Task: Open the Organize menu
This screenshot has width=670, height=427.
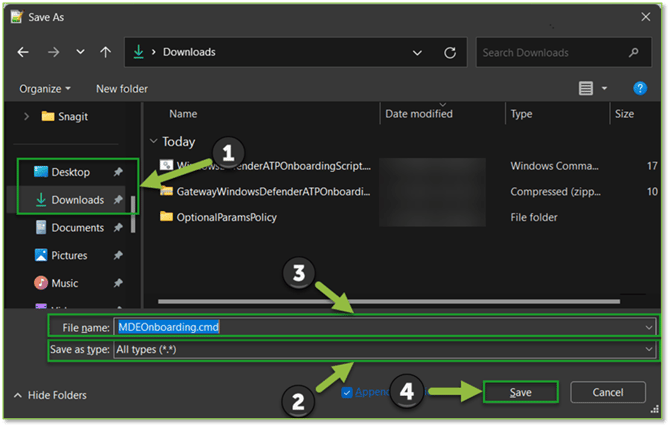Action: (x=45, y=89)
